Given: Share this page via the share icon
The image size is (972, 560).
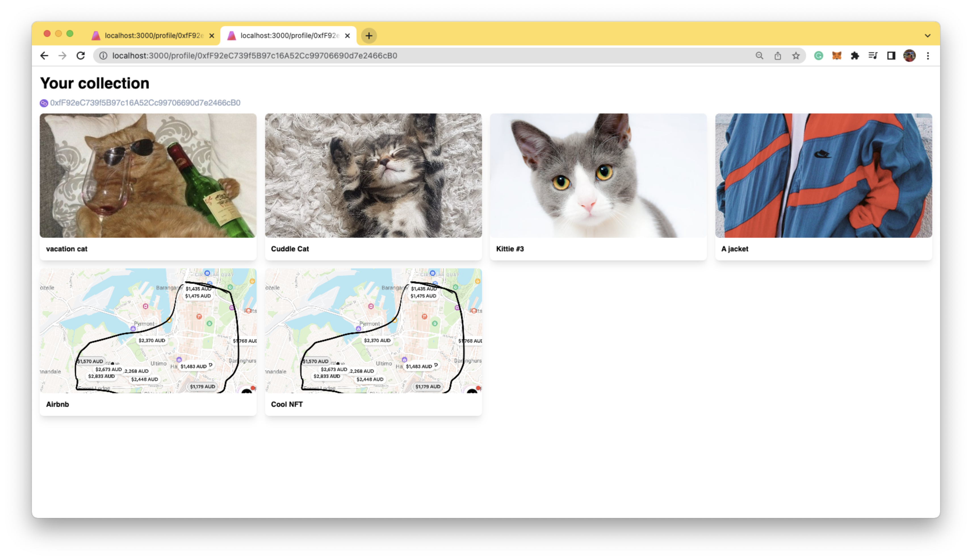Looking at the screenshot, I should (777, 56).
